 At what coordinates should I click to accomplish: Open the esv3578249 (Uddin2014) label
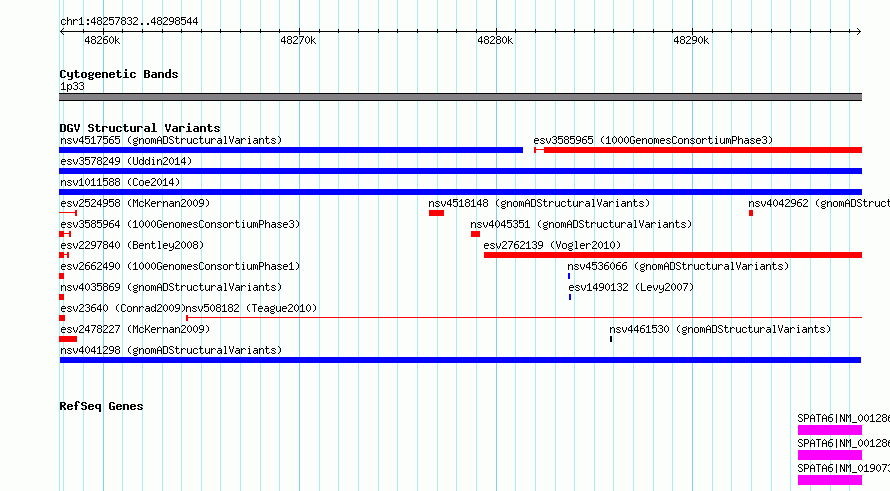[126, 161]
